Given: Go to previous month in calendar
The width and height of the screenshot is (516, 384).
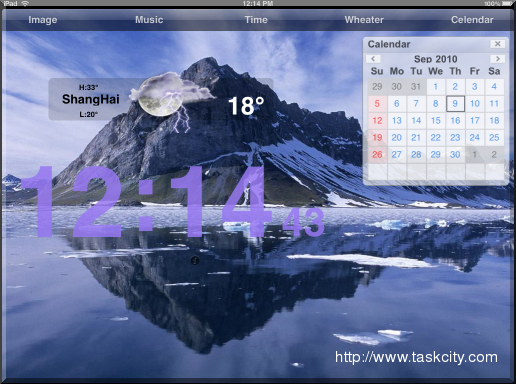Looking at the screenshot, I should click(x=373, y=59).
